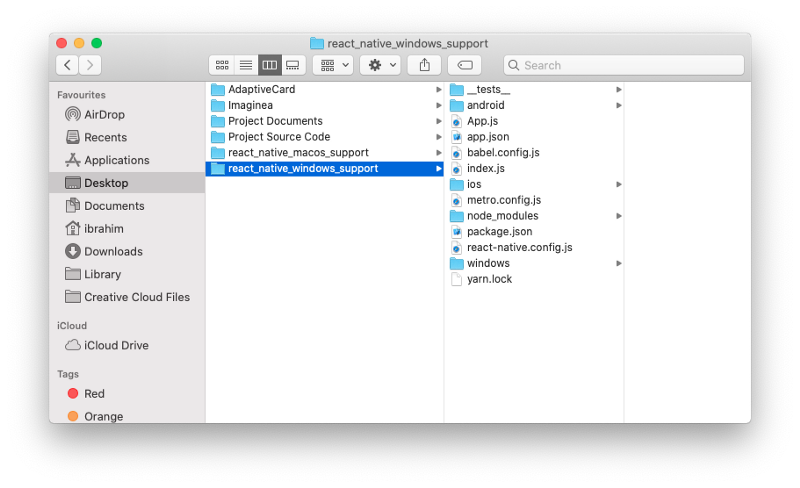Select the metro.config.js file
The width and height of the screenshot is (800, 488).
pyautogui.click(x=534, y=200)
